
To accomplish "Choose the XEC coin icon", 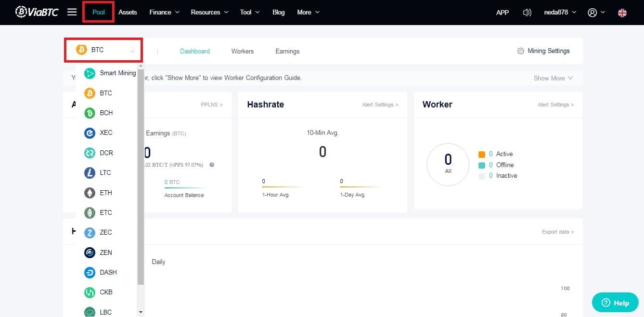I will coord(90,133).
